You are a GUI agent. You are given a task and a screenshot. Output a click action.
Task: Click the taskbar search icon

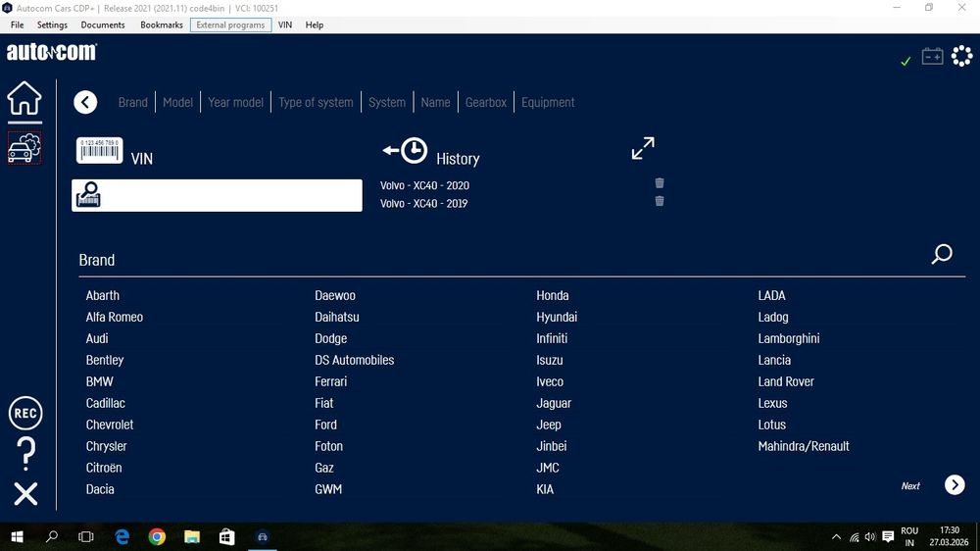[x=53, y=536]
